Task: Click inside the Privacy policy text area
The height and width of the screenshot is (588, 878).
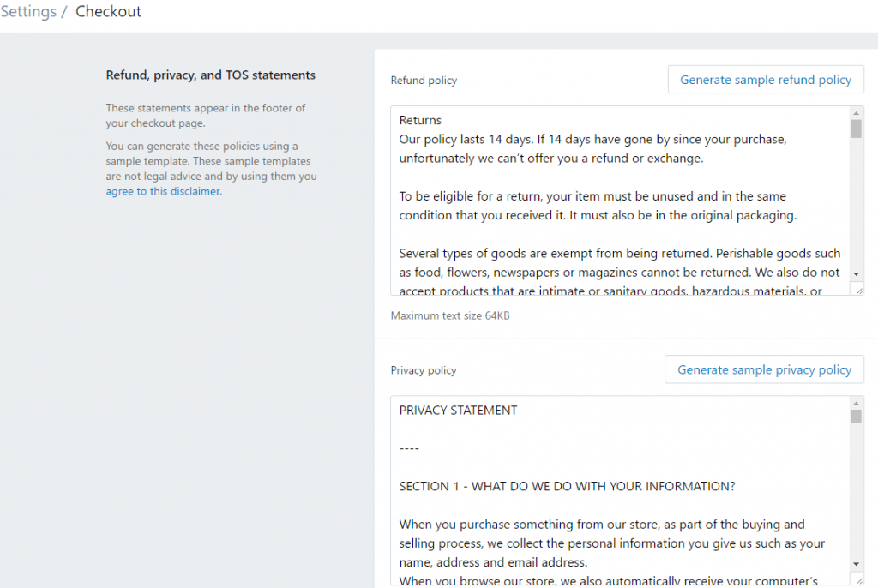Action: [x=619, y=490]
